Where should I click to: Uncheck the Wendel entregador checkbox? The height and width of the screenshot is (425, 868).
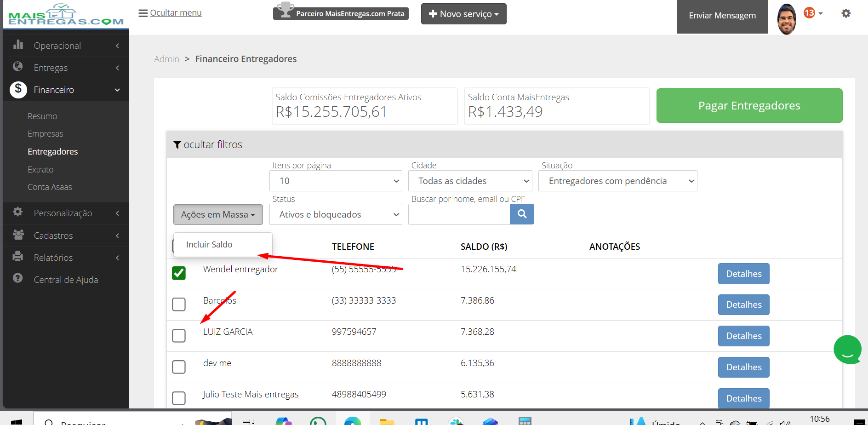[x=179, y=273]
